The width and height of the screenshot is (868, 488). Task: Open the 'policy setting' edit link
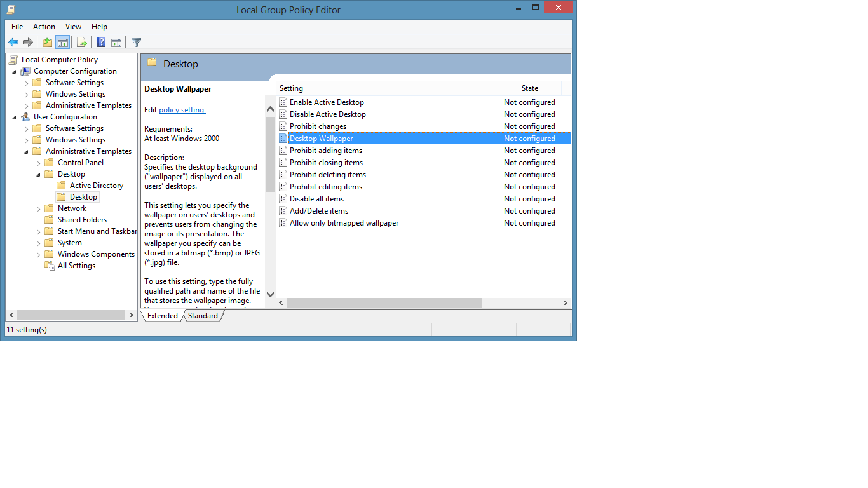pos(182,110)
